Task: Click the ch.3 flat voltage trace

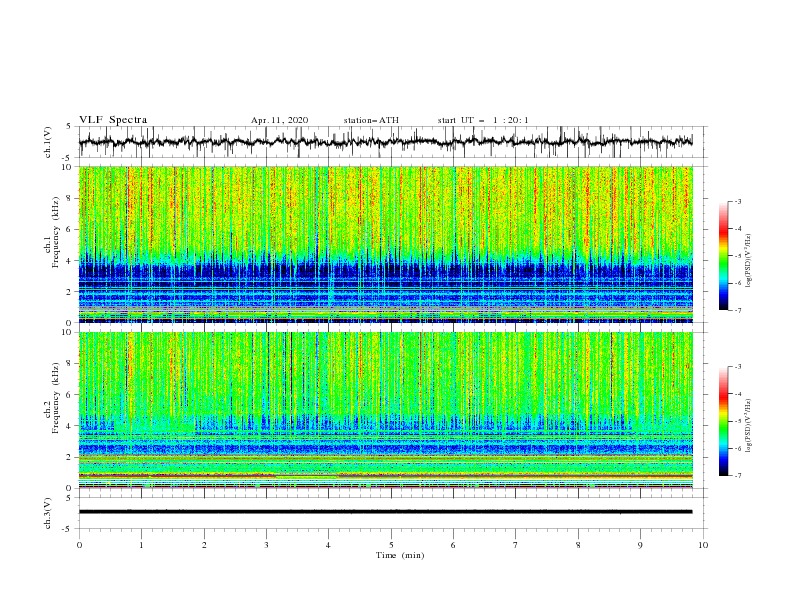Action: (385, 512)
